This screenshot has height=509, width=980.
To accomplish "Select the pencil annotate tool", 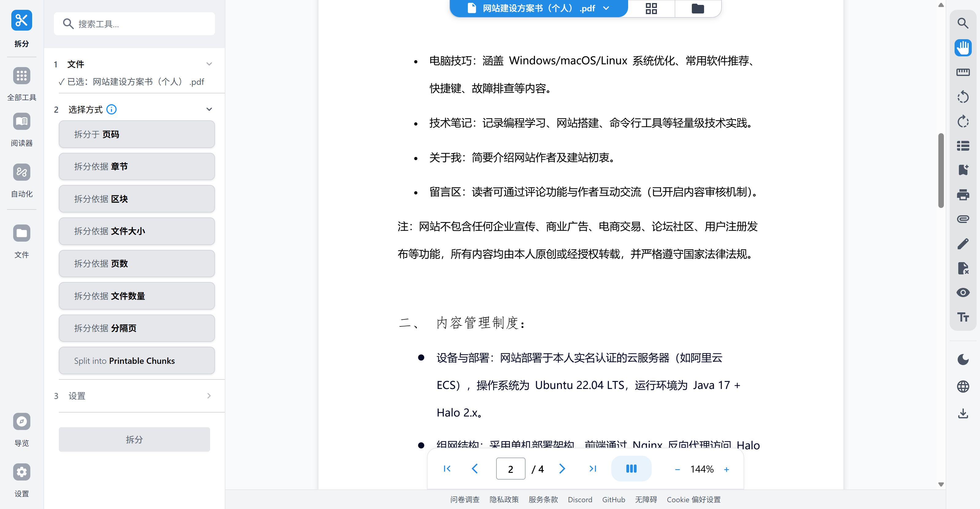I will coord(963,244).
